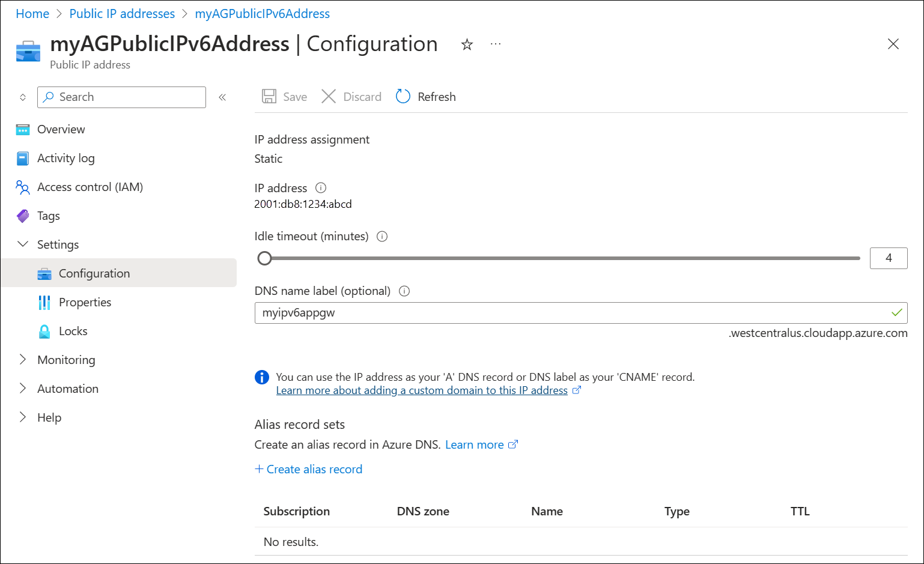Open the custom domain Learn more link
The image size is (924, 564).
[422, 390]
